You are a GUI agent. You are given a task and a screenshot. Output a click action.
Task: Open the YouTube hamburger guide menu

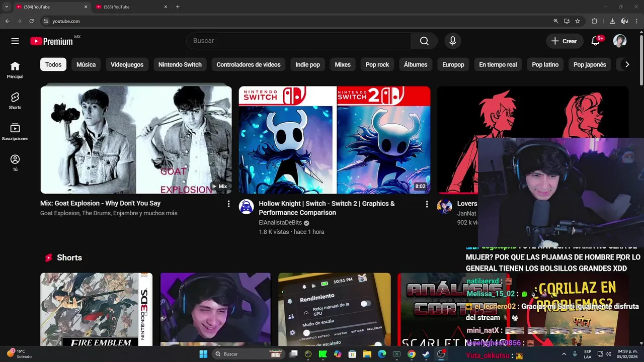point(15,41)
